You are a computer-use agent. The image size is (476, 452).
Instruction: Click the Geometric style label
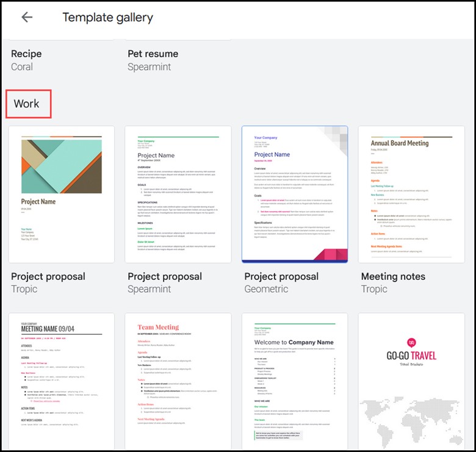point(266,289)
